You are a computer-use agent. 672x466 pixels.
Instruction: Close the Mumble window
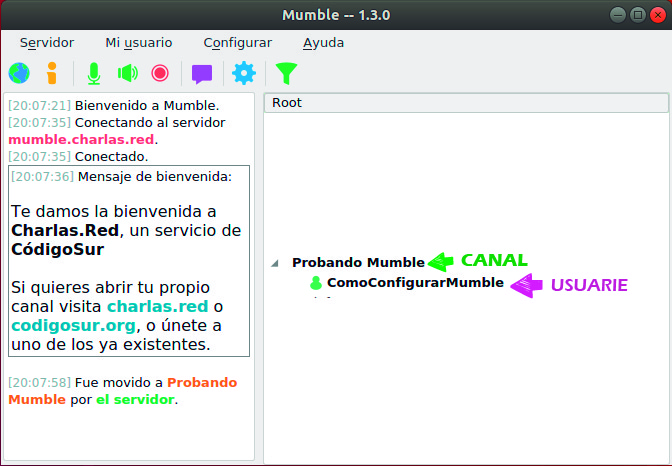pos(658,15)
